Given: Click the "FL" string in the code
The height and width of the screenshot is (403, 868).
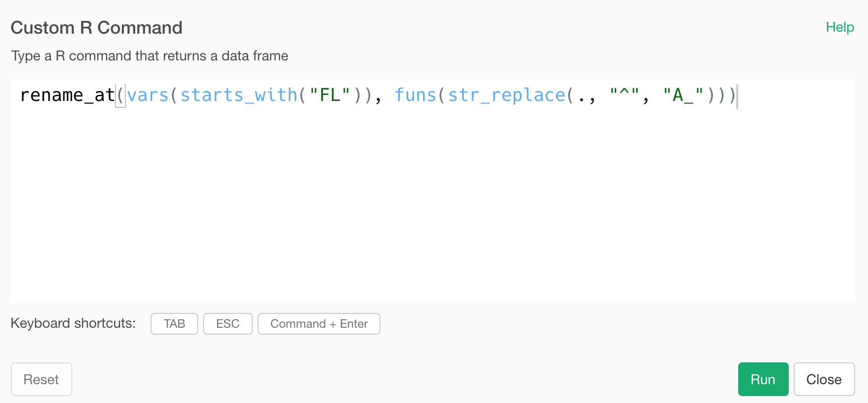Looking at the screenshot, I should click(330, 95).
